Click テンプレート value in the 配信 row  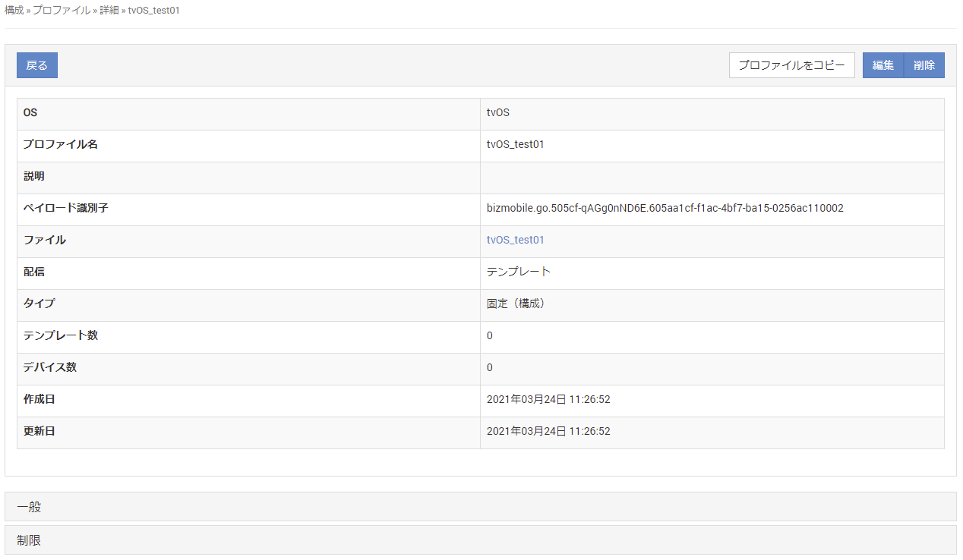519,272
